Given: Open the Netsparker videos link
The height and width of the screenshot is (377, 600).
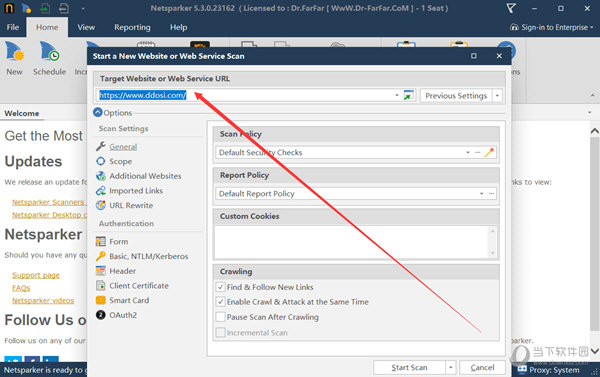Looking at the screenshot, I should click(x=43, y=301).
